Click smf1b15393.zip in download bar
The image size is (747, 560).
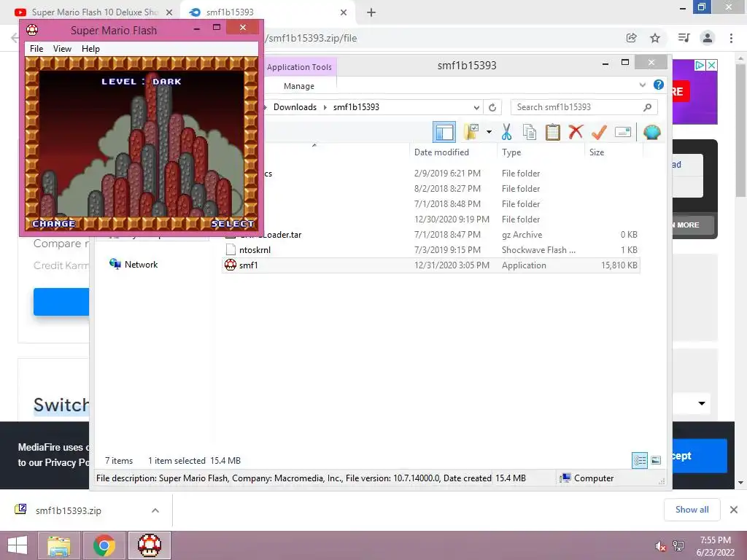click(68, 510)
